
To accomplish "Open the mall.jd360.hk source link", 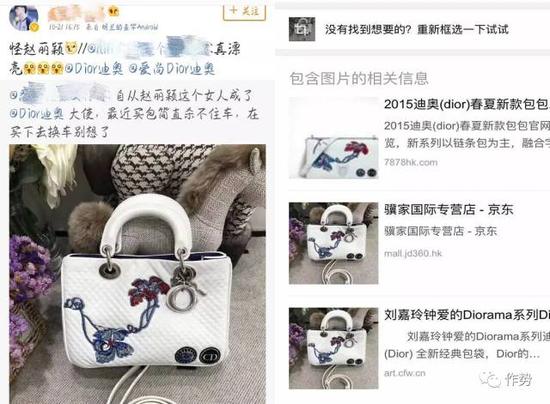I will point(413,254).
